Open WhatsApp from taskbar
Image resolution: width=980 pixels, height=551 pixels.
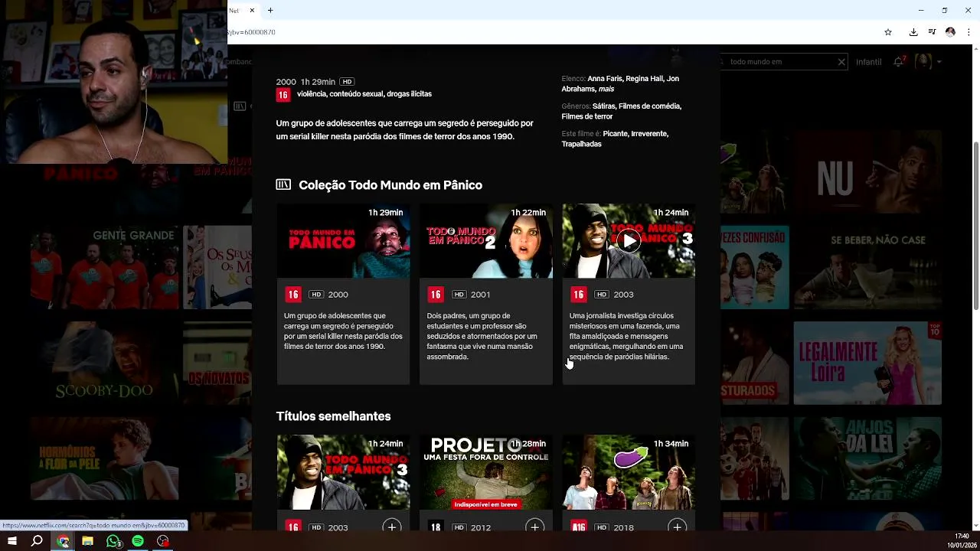(x=113, y=541)
